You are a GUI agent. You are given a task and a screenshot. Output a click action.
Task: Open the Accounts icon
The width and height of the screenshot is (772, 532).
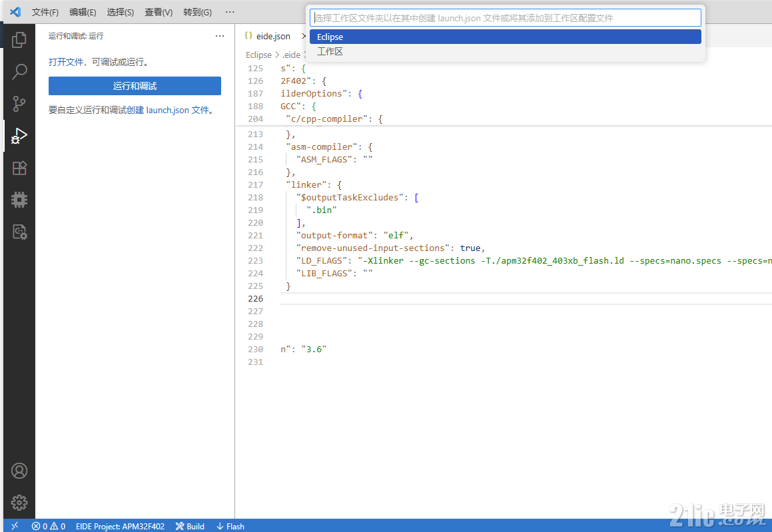coord(19,471)
